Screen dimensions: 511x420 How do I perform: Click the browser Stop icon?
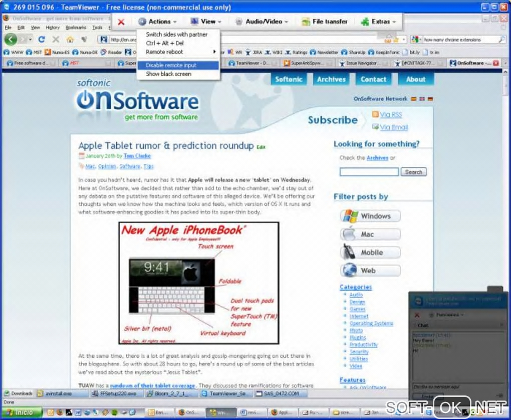click(56, 40)
